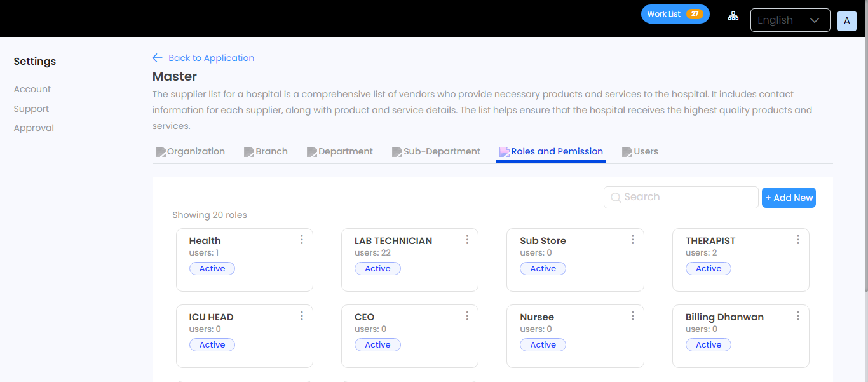
Task: Open Account settings in sidebar
Action: [32, 89]
